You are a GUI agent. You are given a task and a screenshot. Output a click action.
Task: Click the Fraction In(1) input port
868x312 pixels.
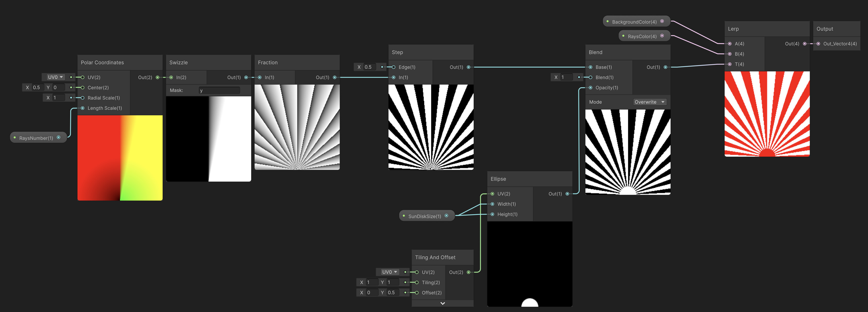point(260,77)
